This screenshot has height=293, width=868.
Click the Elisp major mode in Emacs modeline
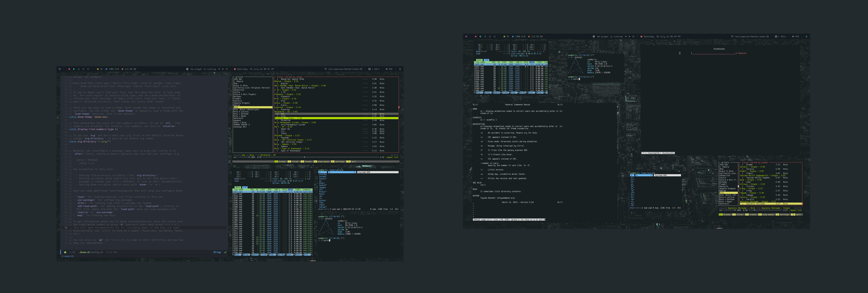[x=217, y=252]
